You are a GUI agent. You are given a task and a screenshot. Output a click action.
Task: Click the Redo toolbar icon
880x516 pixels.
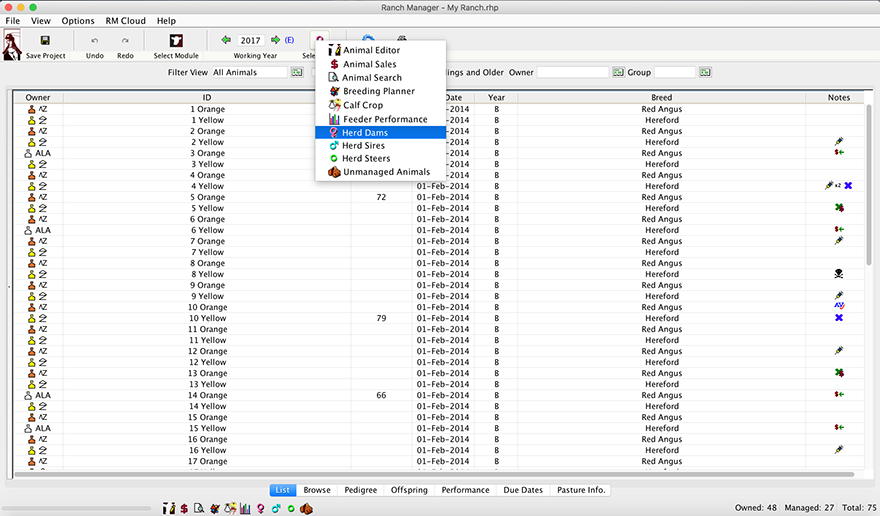tap(125, 41)
